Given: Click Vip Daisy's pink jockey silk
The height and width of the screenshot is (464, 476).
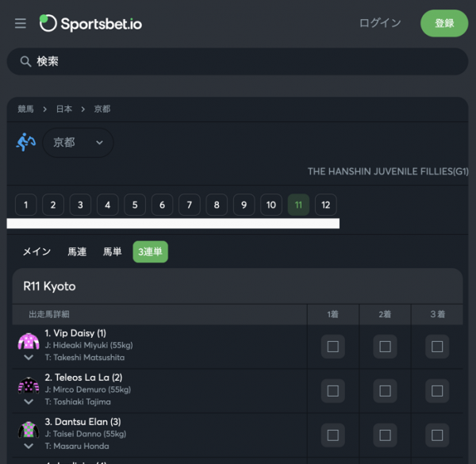Looking at the screenshot, I should click(x=29, y=341).
